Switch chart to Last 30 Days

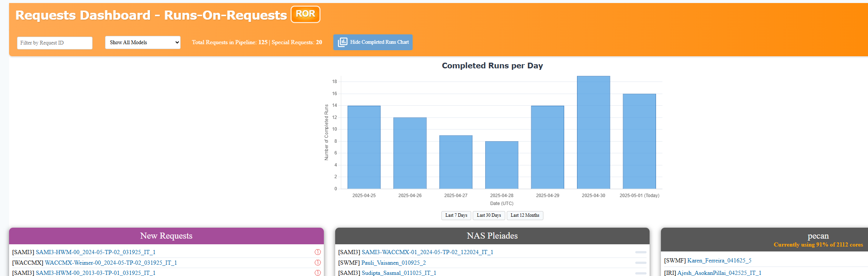(x=489, y=216)
